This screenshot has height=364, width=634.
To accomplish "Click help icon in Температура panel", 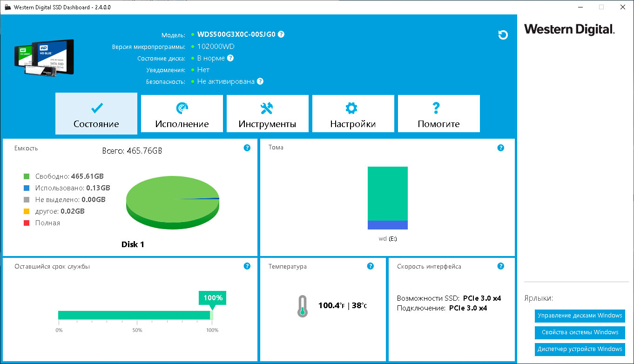I will (370, 266).
